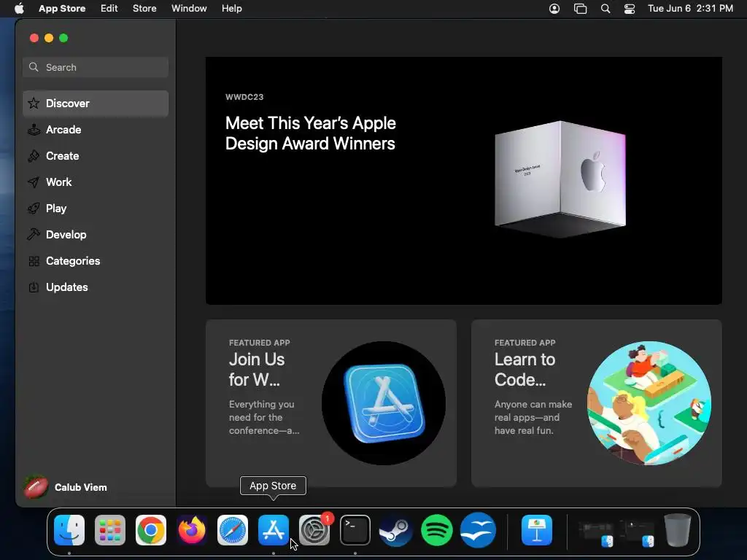Image resolution: width=747 pixels, height=560 pixels.
Task: Click the App Store dock icon
Action: tap(274, 530)
